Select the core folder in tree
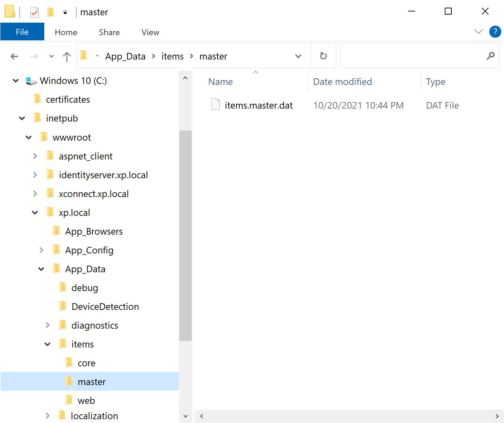Viewport: 504px width, 423px height. click(x=86, y=363)
